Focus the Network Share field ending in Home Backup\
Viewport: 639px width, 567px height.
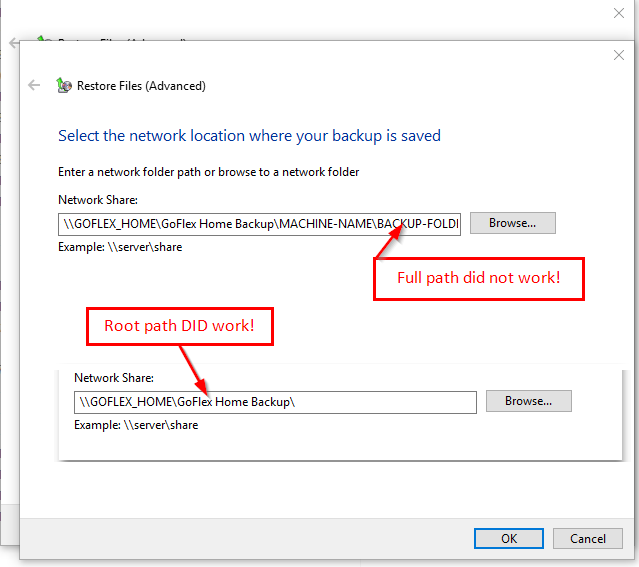pyautogui.click(x=275, y=402)
